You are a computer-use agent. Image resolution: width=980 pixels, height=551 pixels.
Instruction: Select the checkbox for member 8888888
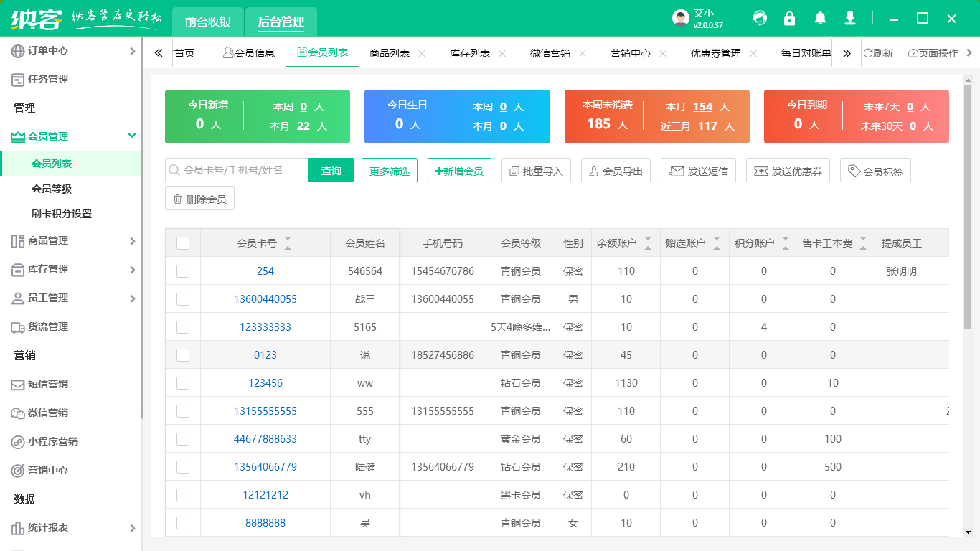[183, 523]
